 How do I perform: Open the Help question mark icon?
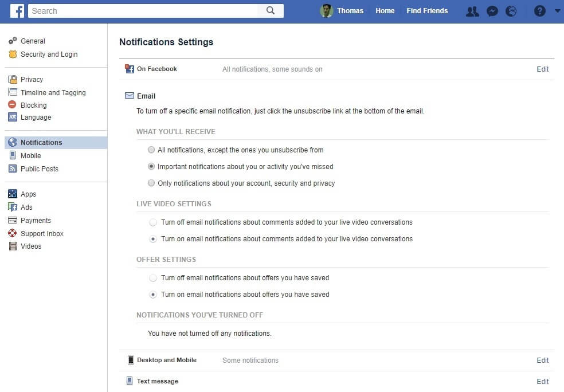539,11
